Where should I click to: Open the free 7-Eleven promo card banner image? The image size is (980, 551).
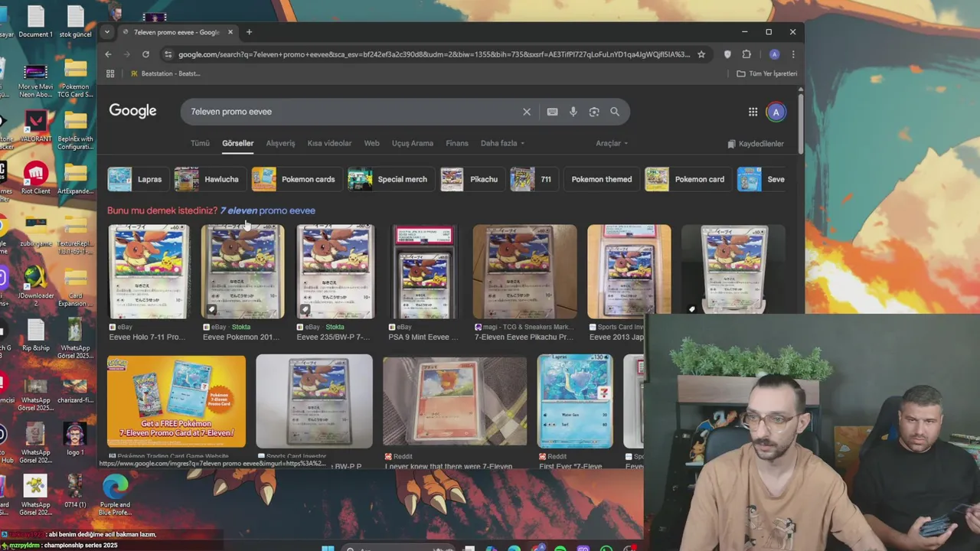click(177, 401)
